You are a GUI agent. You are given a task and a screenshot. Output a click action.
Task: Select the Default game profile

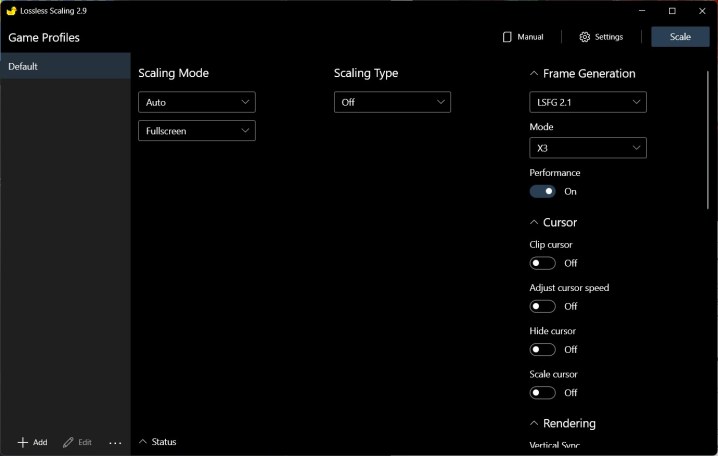click(65, 66)
